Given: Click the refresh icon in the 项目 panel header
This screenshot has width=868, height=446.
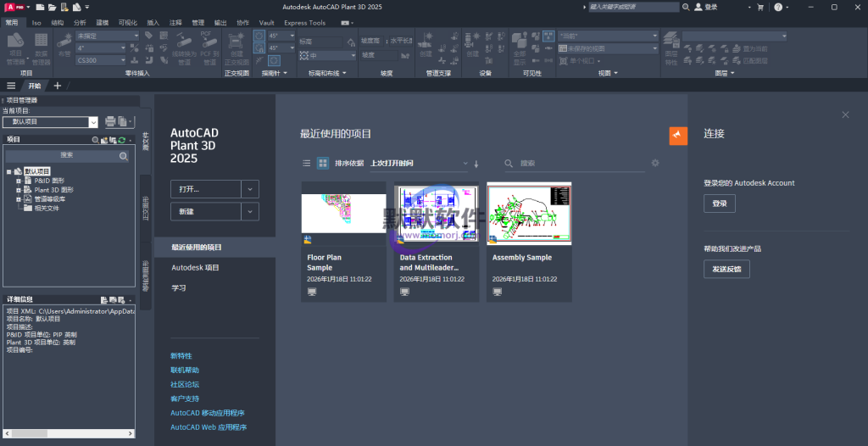Looking at the screenshot, I should coord(121,140).
